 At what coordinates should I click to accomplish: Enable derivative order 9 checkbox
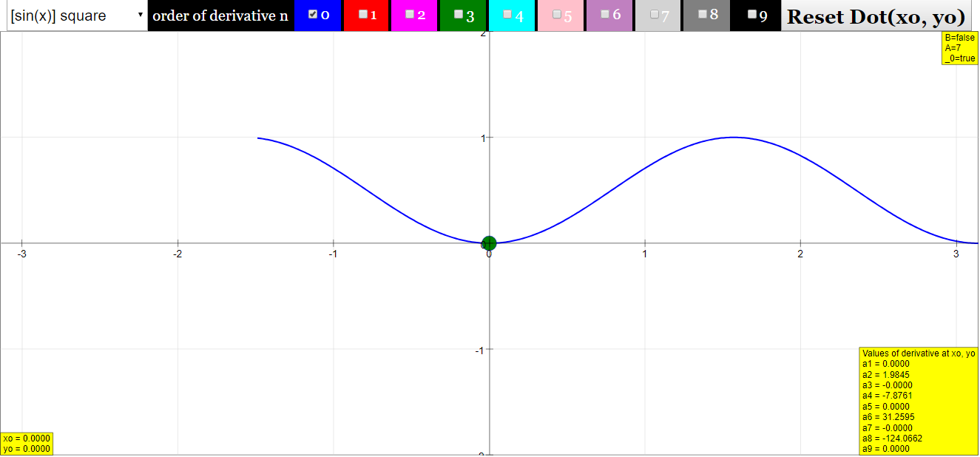[752, 15]
